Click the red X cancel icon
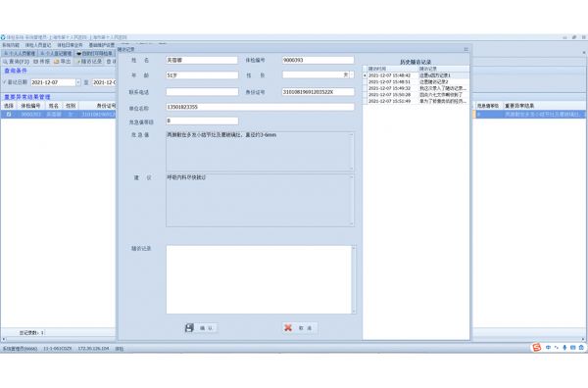 288,328
